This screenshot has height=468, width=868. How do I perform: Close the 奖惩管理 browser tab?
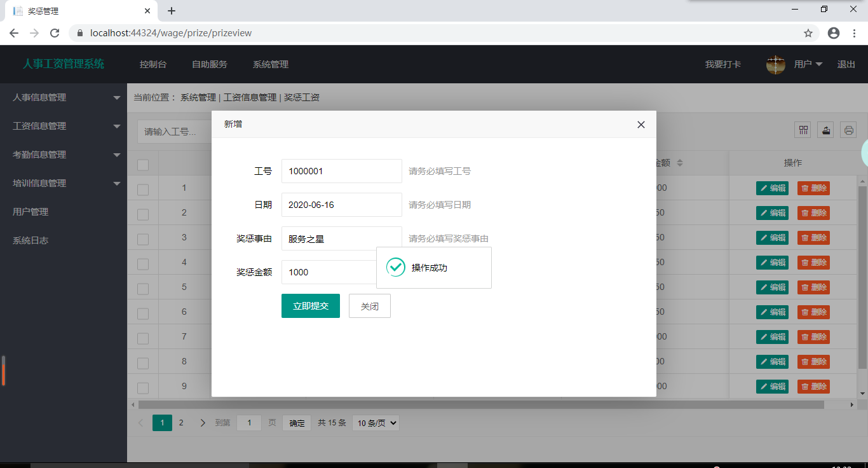click(x=147, y=11)
